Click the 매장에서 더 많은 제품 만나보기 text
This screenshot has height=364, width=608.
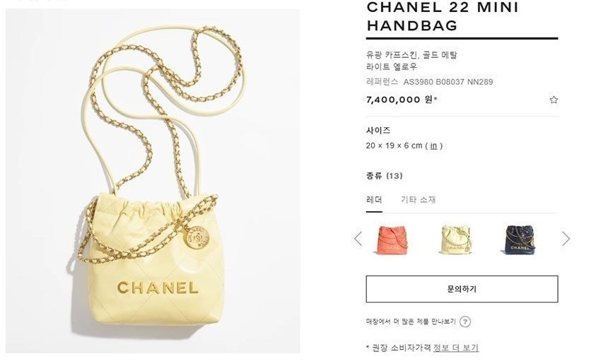[411, 322]
